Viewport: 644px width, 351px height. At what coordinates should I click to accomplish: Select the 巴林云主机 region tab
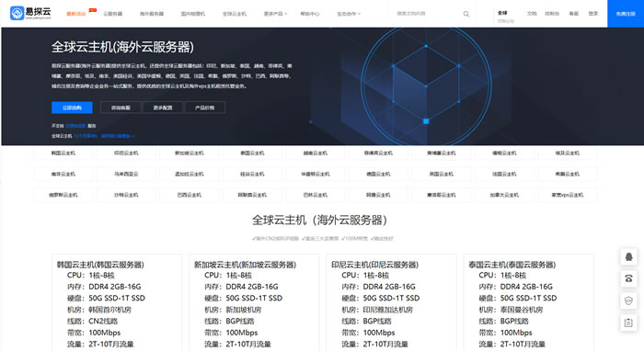(x=316, y=195)
